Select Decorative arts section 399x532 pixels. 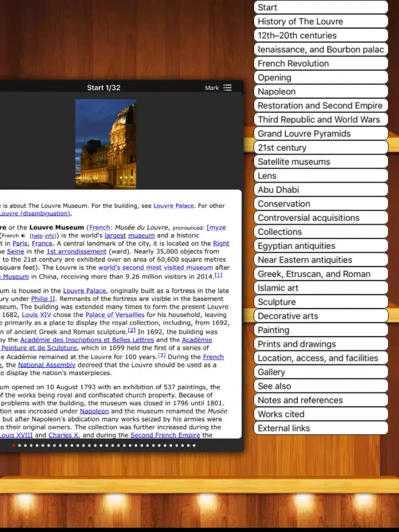tap(321, 316)
